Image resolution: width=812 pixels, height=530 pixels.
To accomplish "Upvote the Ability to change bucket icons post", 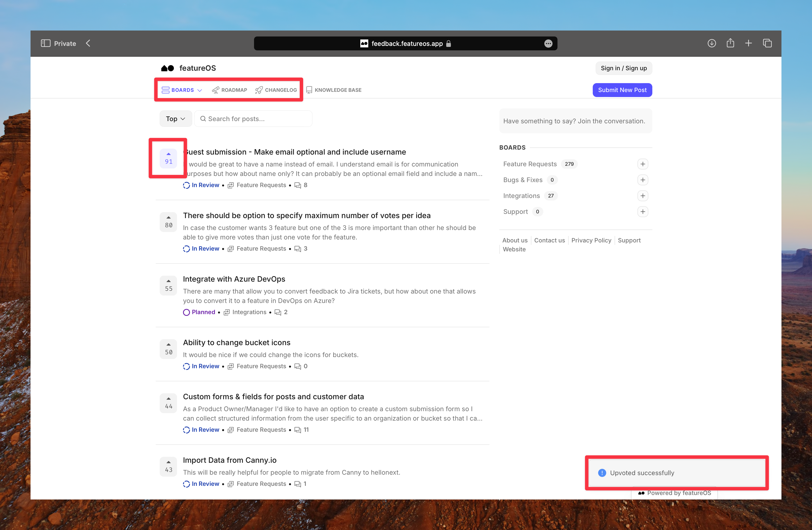I will [x=169, y=349].
